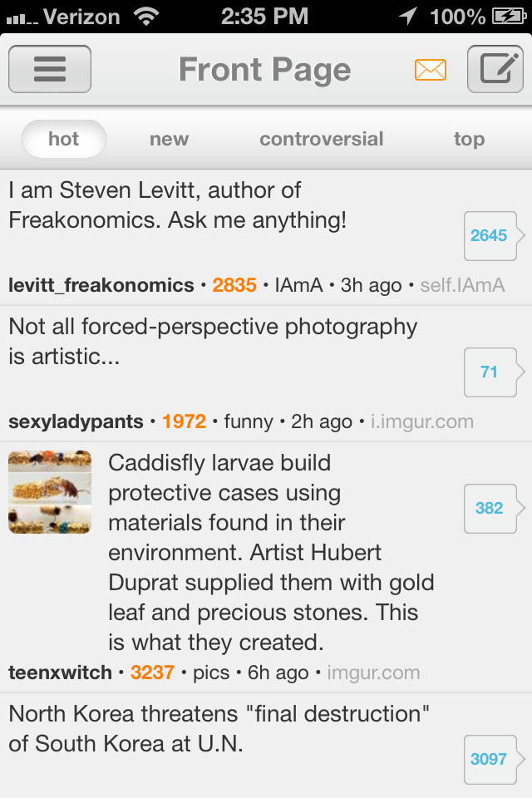The image size is (532, 798).
Task: Switch to the new tab
Action: (169, 139)
